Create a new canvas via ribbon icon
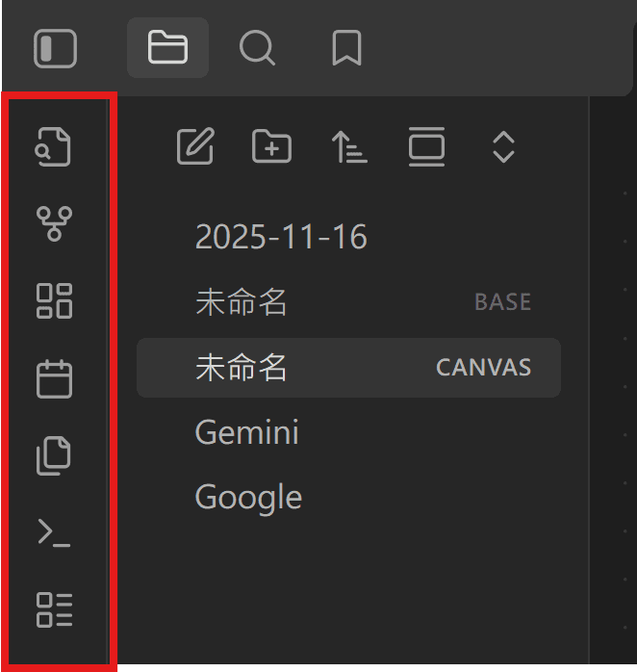 pos(54,300)
